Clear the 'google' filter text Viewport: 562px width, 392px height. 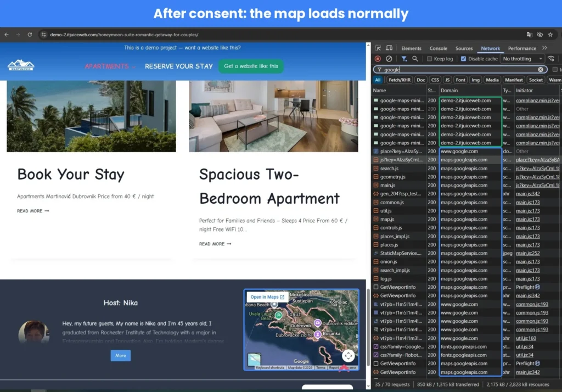[x=541, y=70]
